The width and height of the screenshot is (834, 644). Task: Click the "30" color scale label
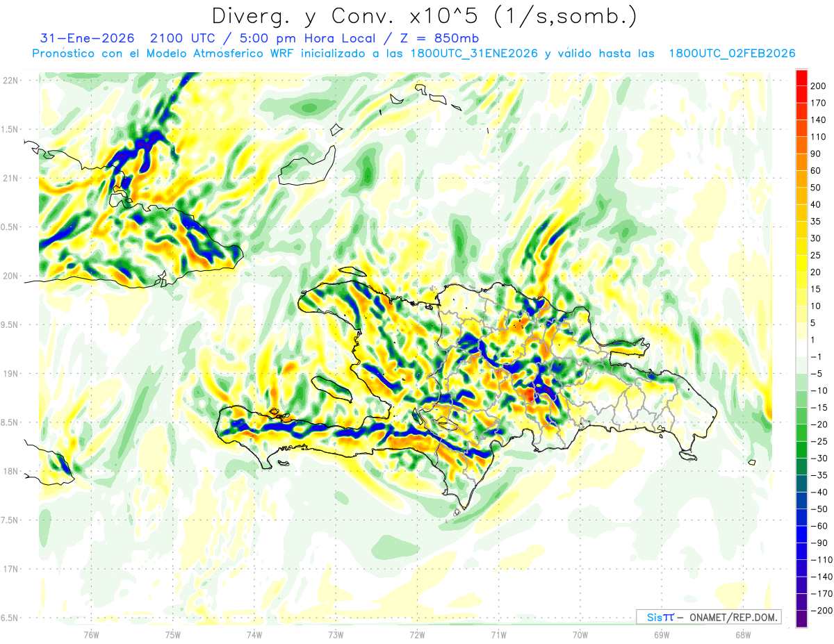click(816, 238)
